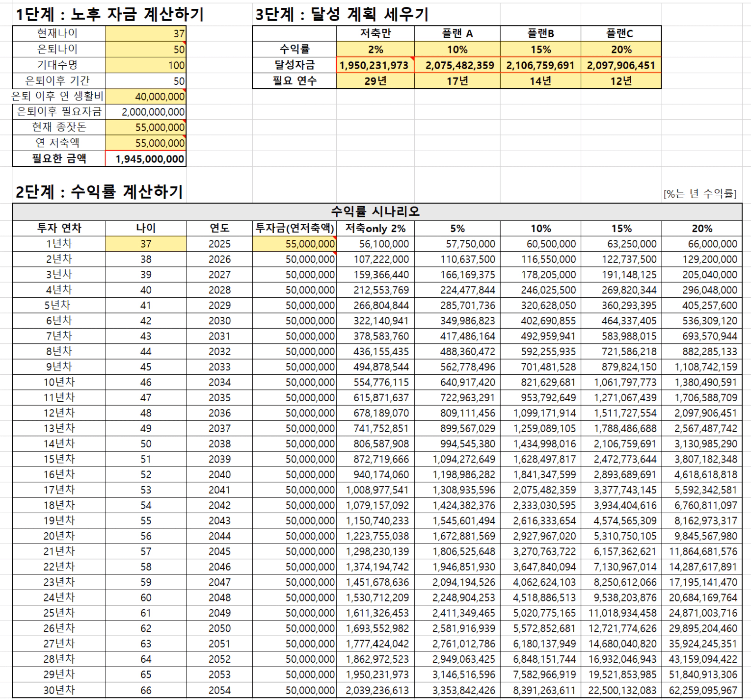Click the 은퇴이후 필요자금 value 2,000,000,000

146,112
